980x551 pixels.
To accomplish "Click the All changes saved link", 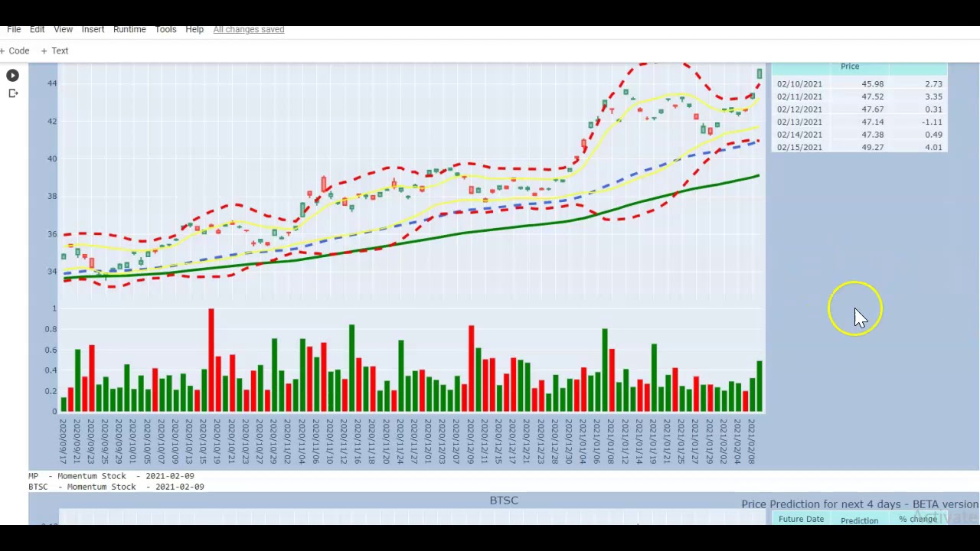I will (x=249, y=29).
